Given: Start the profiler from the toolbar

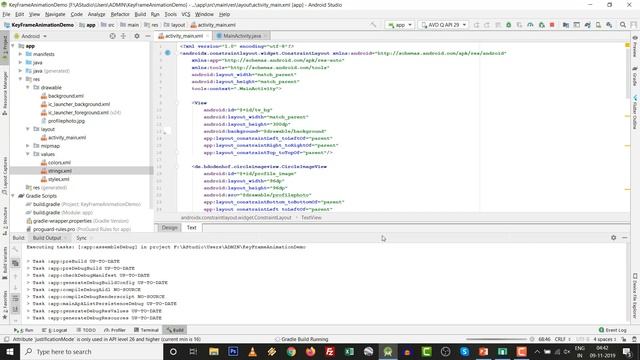Looking at the screenshot, I should click(x=530, y=25).
